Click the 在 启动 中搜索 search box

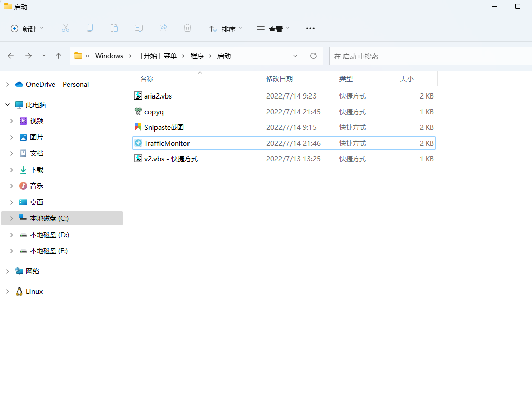(x=430, y=56)
